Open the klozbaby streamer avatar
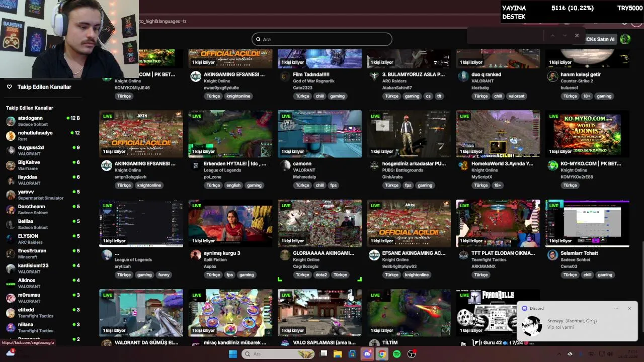644x362 pixels. (x=463, y=76)
